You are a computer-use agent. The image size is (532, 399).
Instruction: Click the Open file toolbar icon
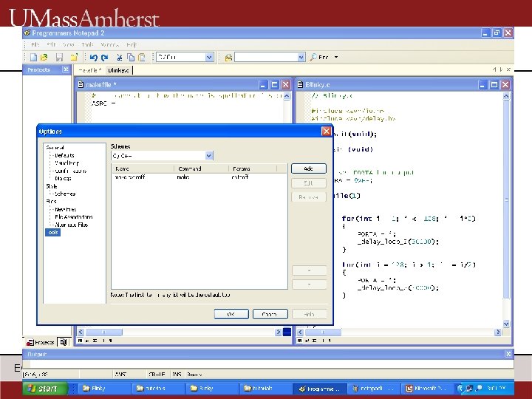(x=44, y=58)
